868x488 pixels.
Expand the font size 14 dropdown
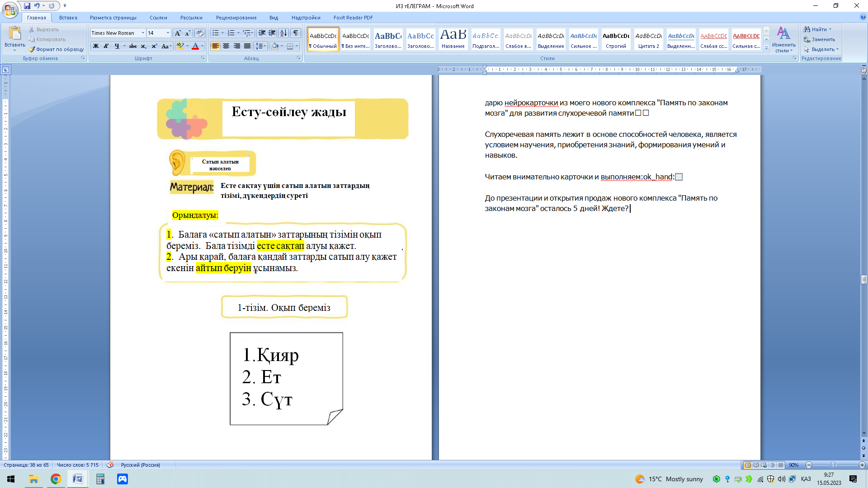pyautogui.click(x=168, y=33)
